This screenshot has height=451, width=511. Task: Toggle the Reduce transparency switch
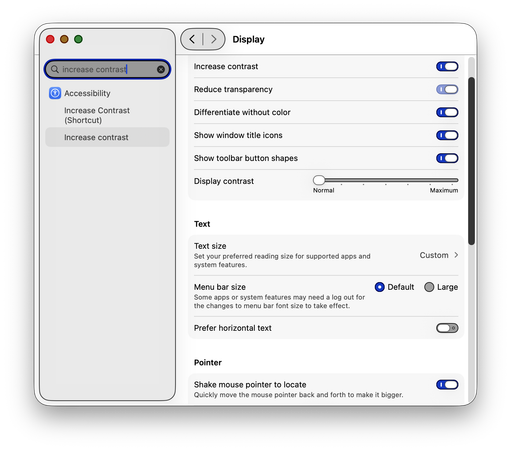coord(447,89)
